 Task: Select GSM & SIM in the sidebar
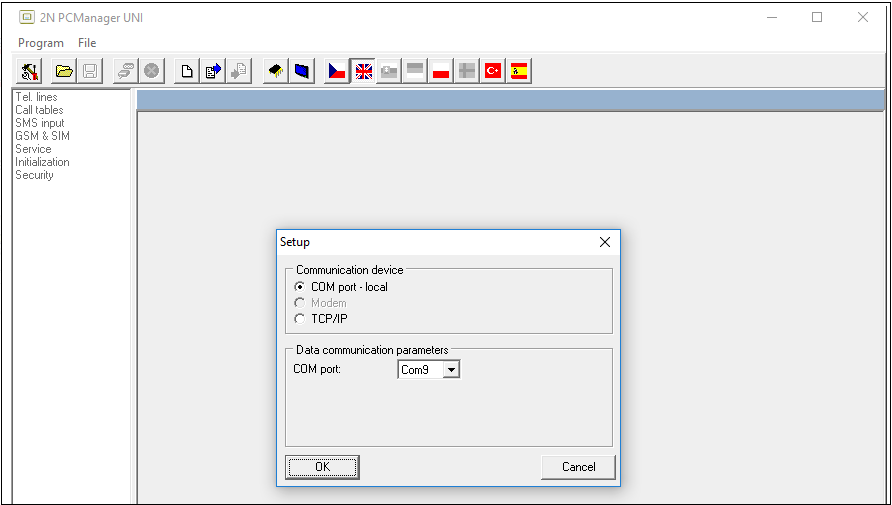coord(43,136)
